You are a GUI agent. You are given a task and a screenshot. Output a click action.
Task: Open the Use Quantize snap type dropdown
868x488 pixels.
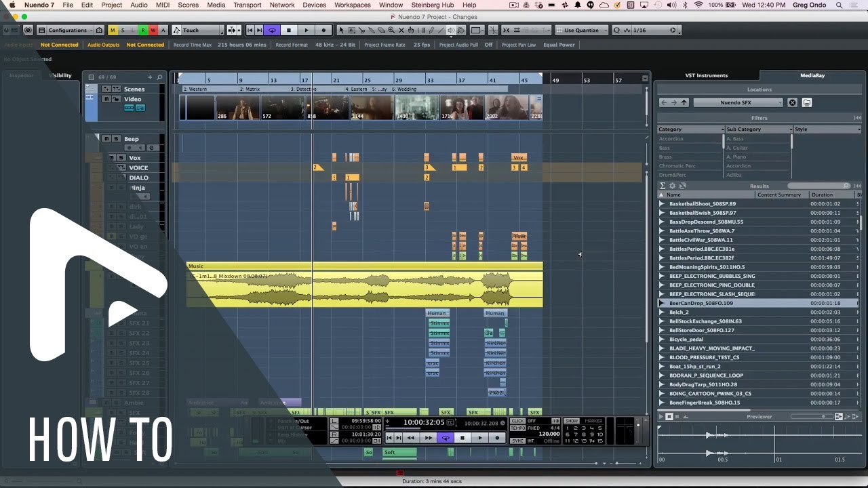(582, 30)
